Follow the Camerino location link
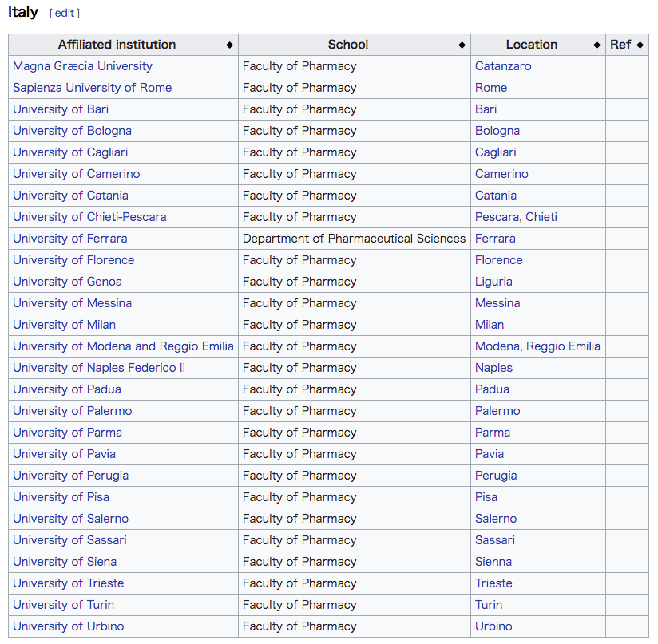 pos(501,174)
